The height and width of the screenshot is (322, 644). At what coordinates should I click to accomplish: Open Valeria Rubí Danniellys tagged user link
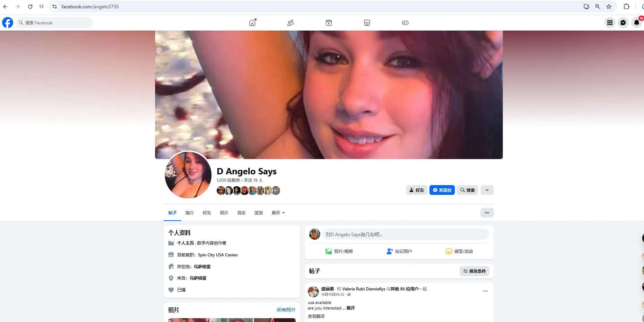coord(364,289)
